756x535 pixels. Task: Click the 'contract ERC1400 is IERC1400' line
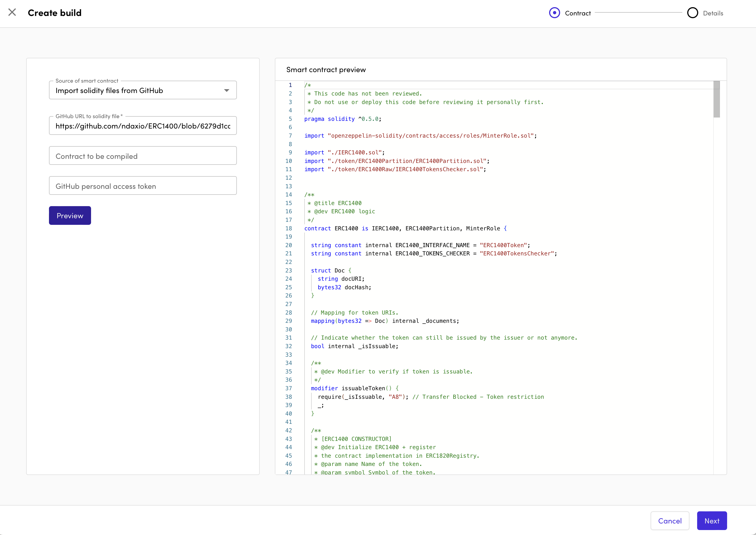coord(405,229)
